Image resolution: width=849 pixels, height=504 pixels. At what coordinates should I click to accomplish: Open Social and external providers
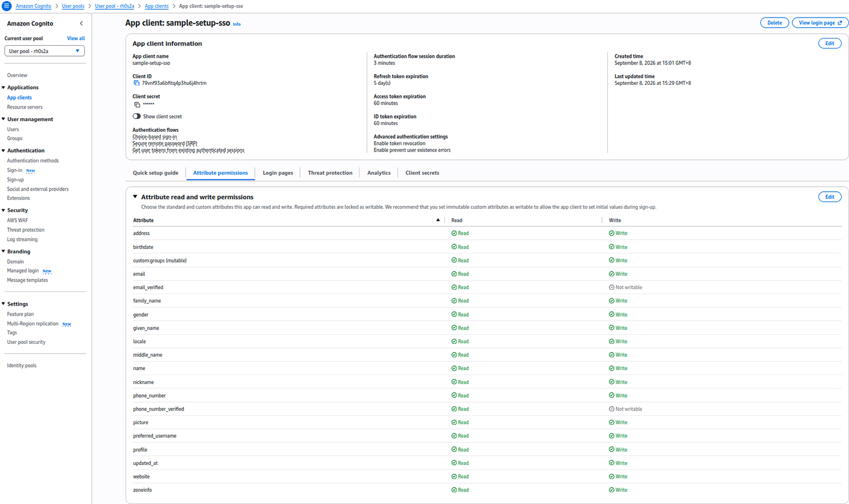coord(38,189)
